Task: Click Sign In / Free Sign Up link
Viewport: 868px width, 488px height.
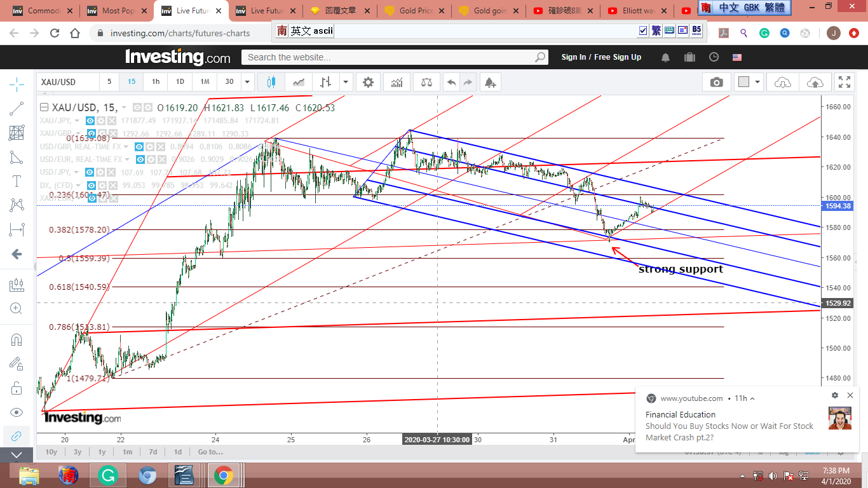Action: tap(601, 57)
